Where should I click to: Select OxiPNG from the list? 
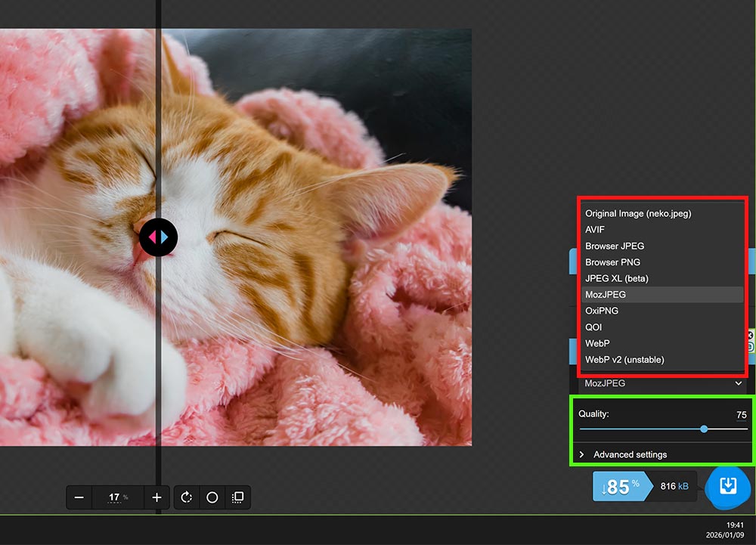[x=662, y=311]
